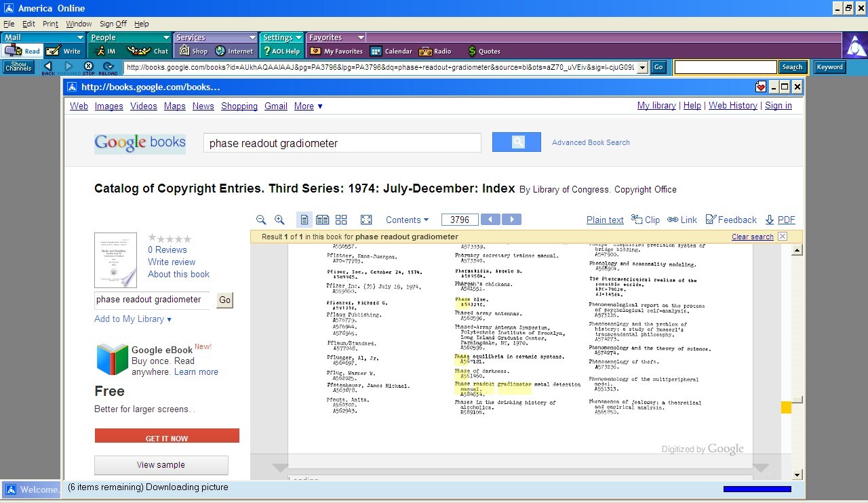Click the Internet globe icon
868x503 pixels.
[234, 51]
